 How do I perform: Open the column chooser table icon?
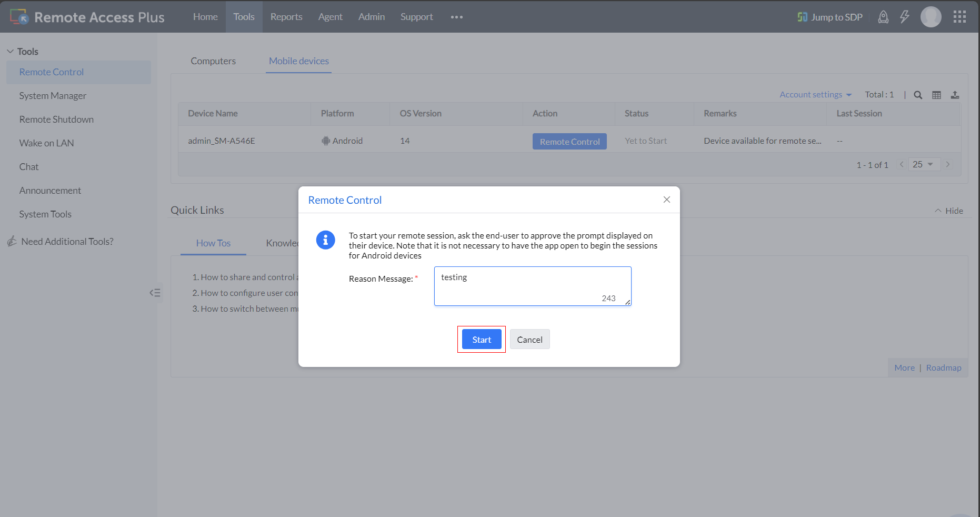pyautogui.click(x=936, y=95)
